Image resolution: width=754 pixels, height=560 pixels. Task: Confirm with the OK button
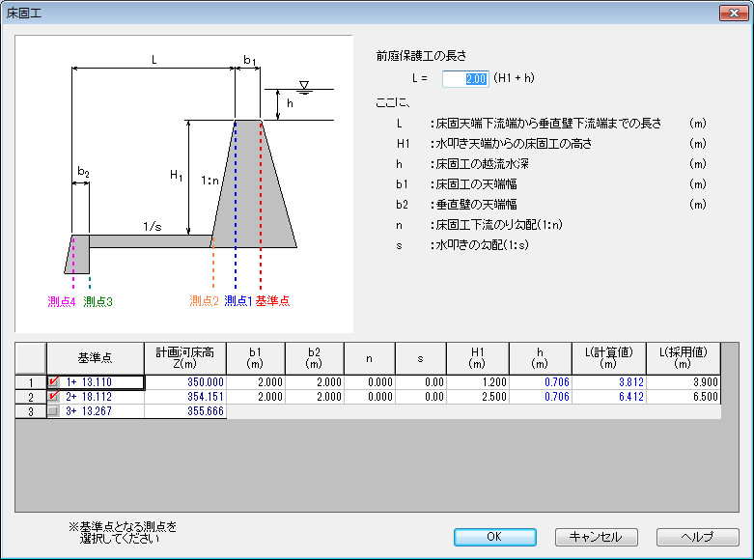pos(495,537)
